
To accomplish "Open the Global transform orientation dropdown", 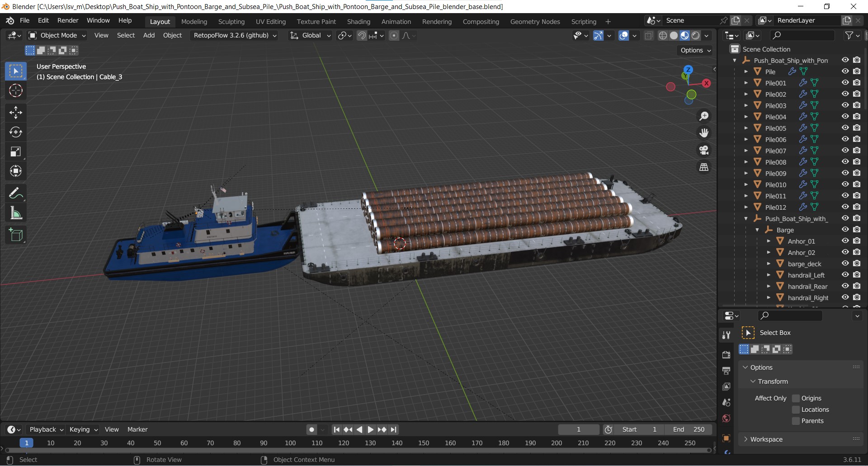I will [311, 35].
